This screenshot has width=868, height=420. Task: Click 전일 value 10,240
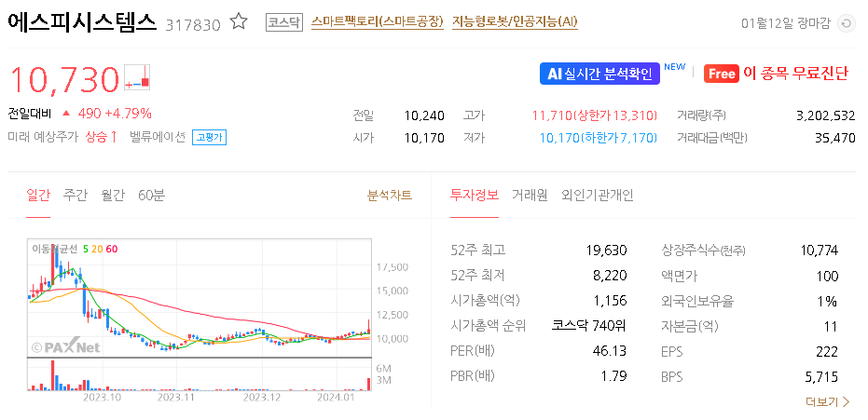(424, 116)
